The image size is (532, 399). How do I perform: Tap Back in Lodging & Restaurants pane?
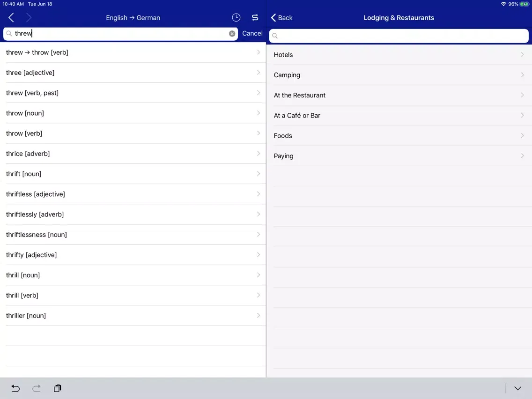tap(281, 18)
